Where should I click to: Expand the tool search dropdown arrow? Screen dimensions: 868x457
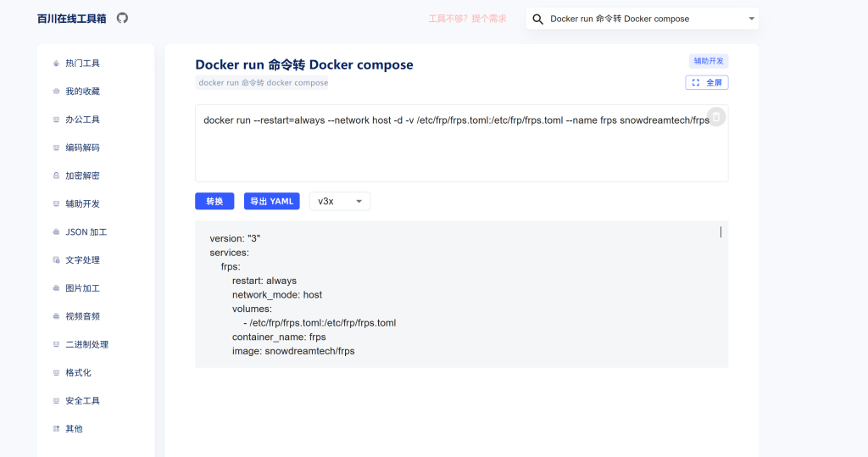751,19
